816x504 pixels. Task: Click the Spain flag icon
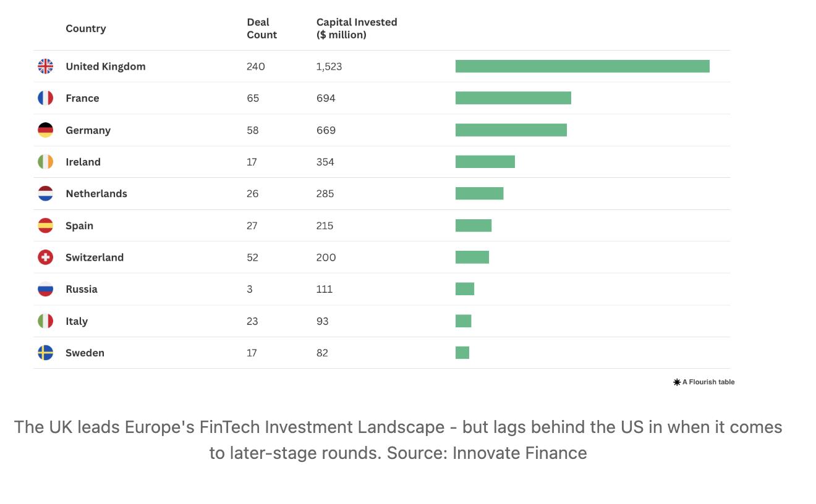click(x=45, y=225)
